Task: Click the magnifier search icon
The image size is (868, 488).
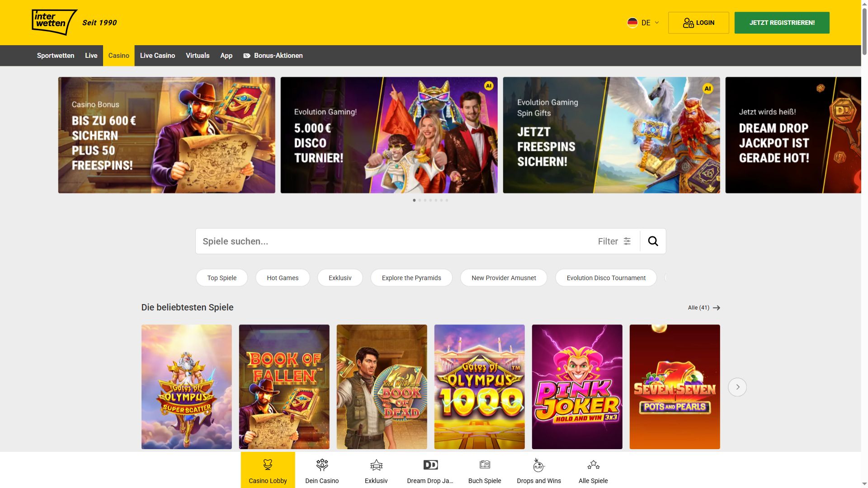Action: coord(653,241)
